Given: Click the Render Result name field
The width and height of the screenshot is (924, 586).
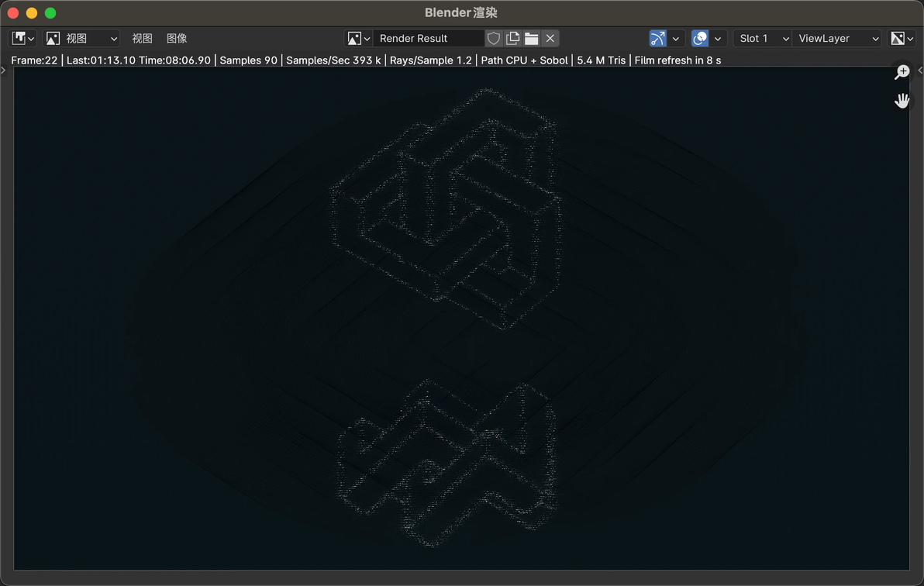Looking at the screenshot, I should (x=429, y=38).
